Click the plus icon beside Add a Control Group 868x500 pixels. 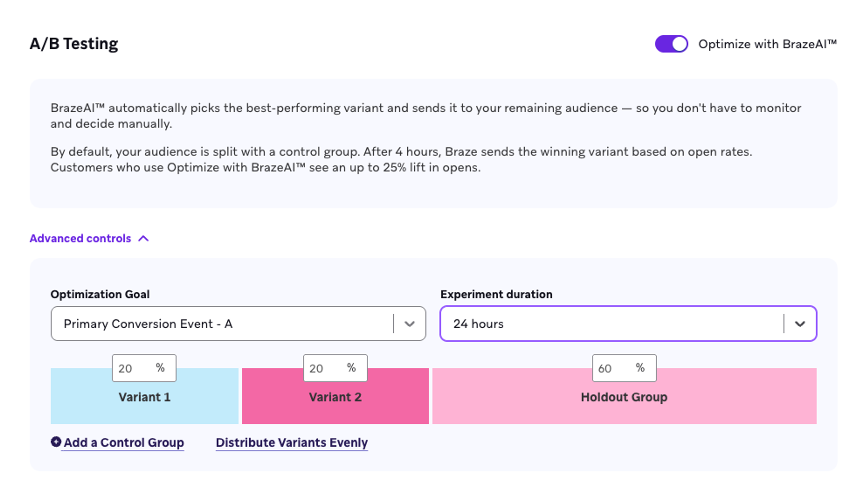coord(56,442)
